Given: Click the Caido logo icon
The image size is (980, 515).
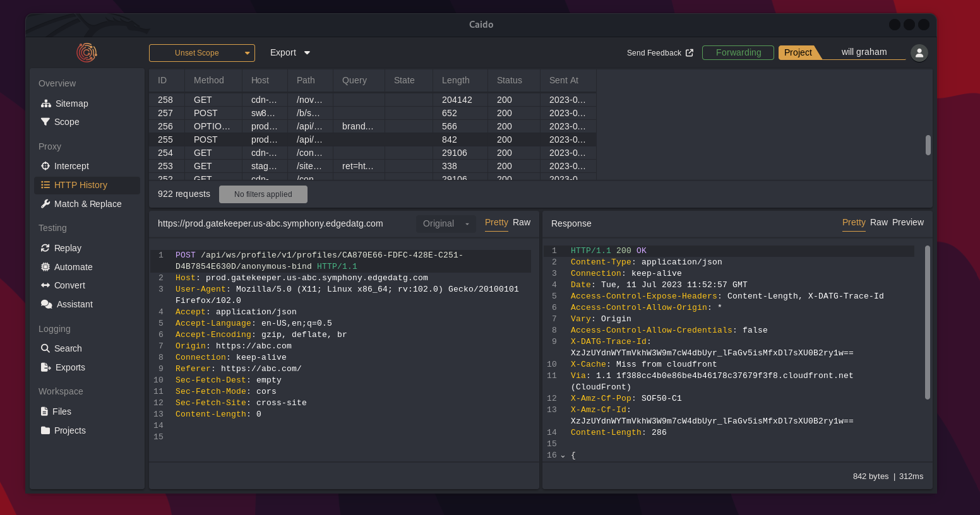Looking at the screenshot, I should tap(87, 52).
